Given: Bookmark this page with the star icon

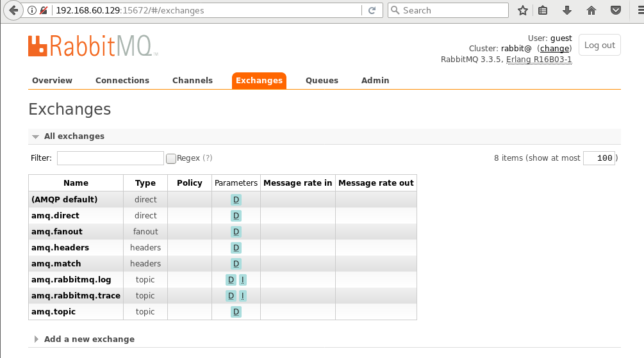Looking at the screenshot, I should (x=523, y=10).
